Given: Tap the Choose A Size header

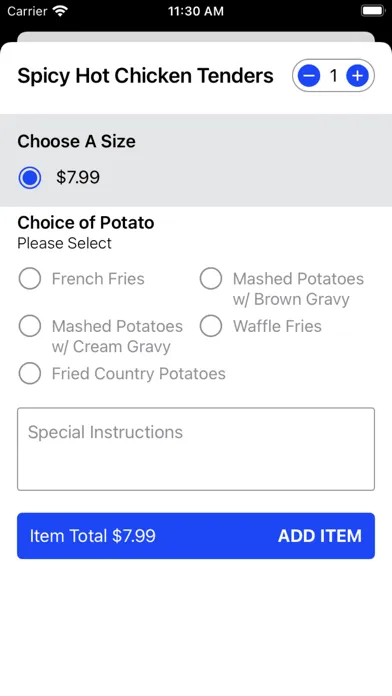Looking at the screenshot, I should (76, 141).
